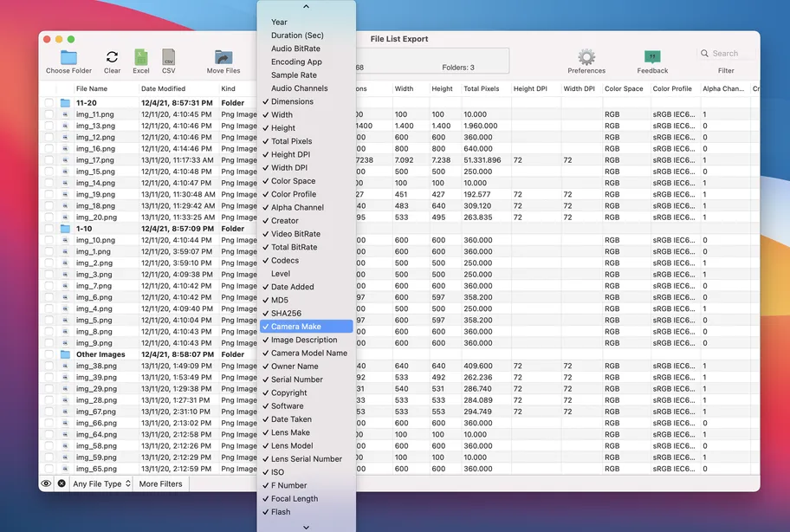Image resolution: width=790 pixels, height=532 pixels.
Task: Tick the checkbox for Other Images folder
Action: point(49,354)
